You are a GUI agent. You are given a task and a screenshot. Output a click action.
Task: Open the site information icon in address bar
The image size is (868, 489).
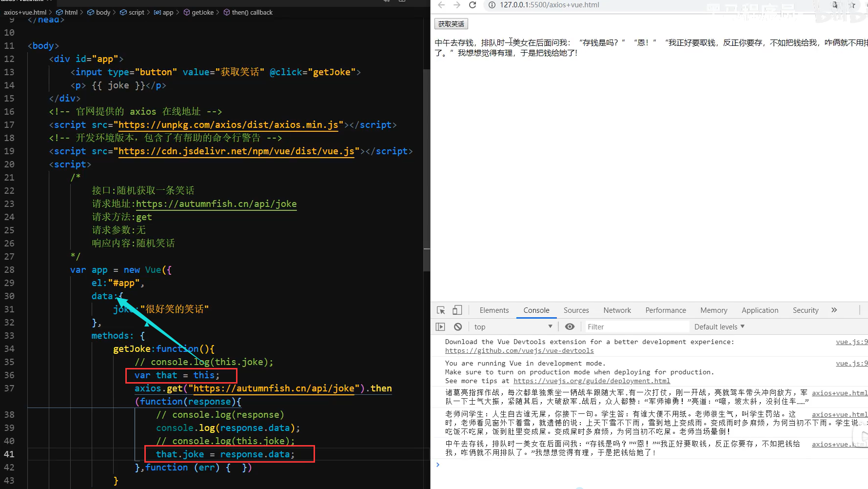pos(492,5)
